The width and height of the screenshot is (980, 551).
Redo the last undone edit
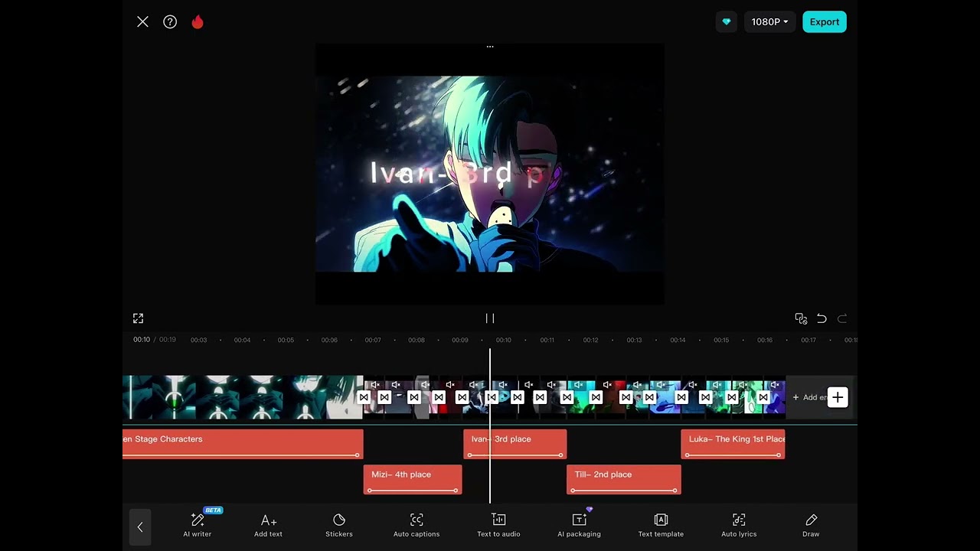pyautogui.click(x=842, y=318)
